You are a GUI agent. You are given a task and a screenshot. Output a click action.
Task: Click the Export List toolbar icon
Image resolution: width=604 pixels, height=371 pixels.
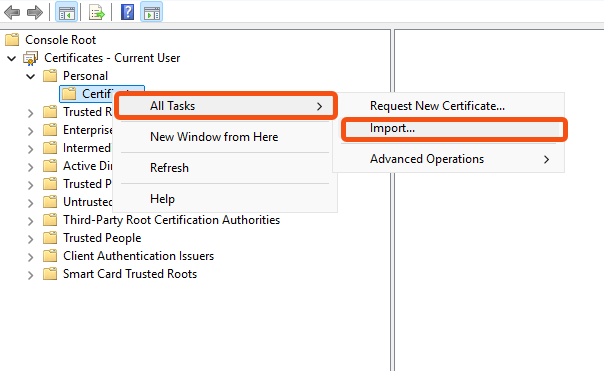coord(97,13)
